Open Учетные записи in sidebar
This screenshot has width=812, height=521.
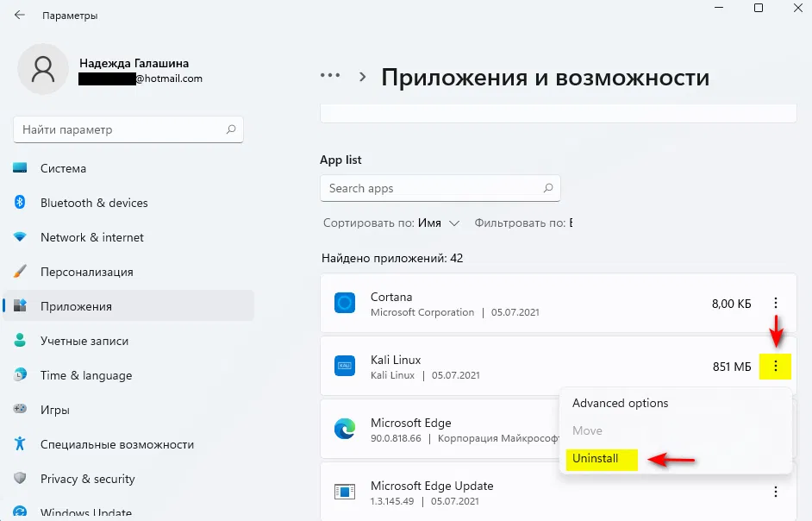(x=84, y=341)
